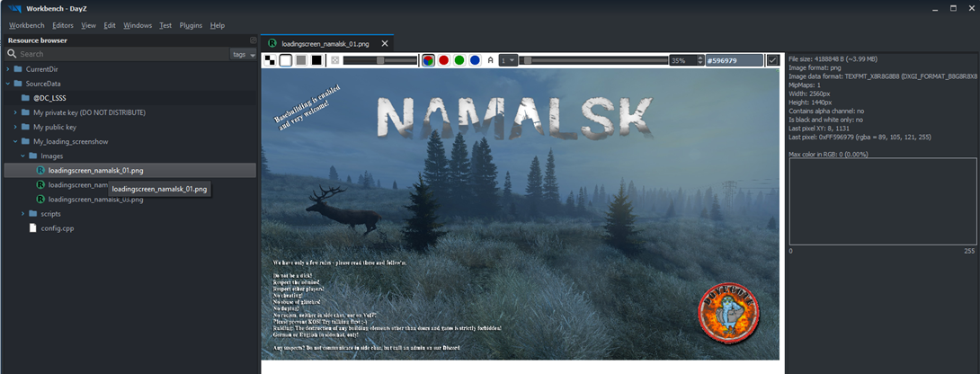This screenshot has width=980, height=374.
Task: Maximize the Workbench window
Action: pyautogui.click(x=953, y=8)
